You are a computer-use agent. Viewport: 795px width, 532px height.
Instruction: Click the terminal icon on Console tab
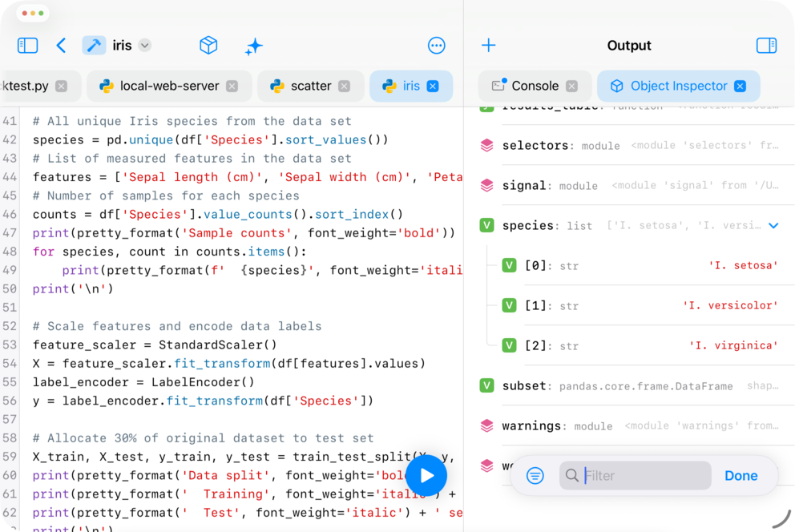coord(499,85)
